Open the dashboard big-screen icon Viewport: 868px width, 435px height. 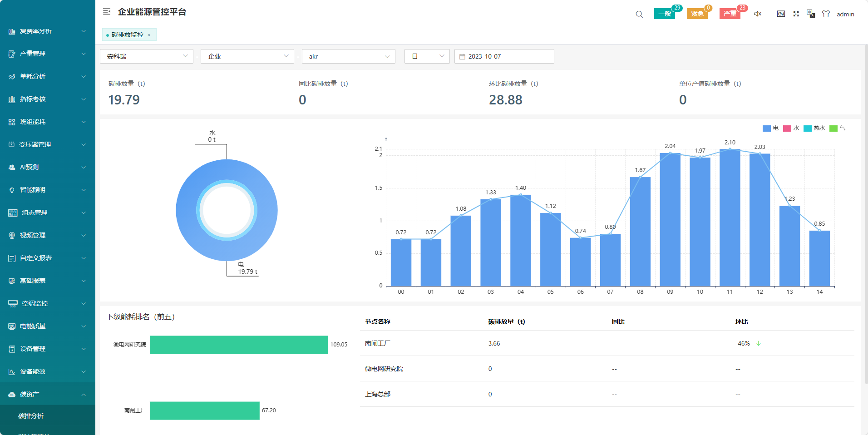coord(781,14)
